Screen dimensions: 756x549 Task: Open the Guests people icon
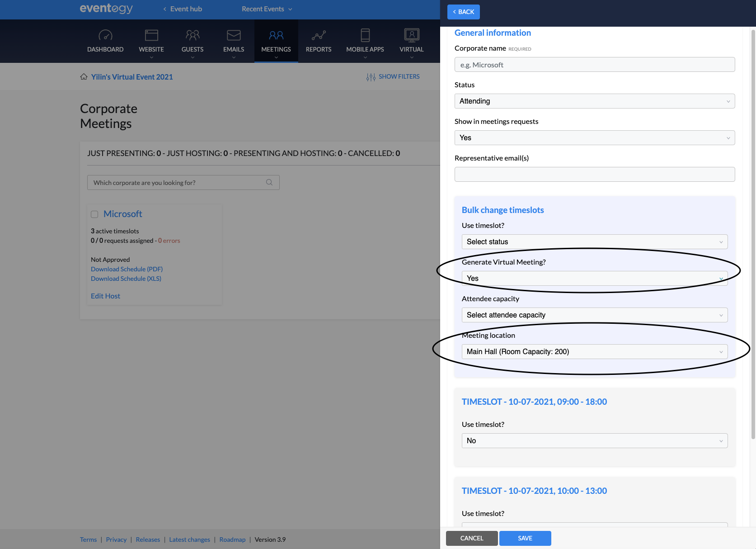point(193,35)
